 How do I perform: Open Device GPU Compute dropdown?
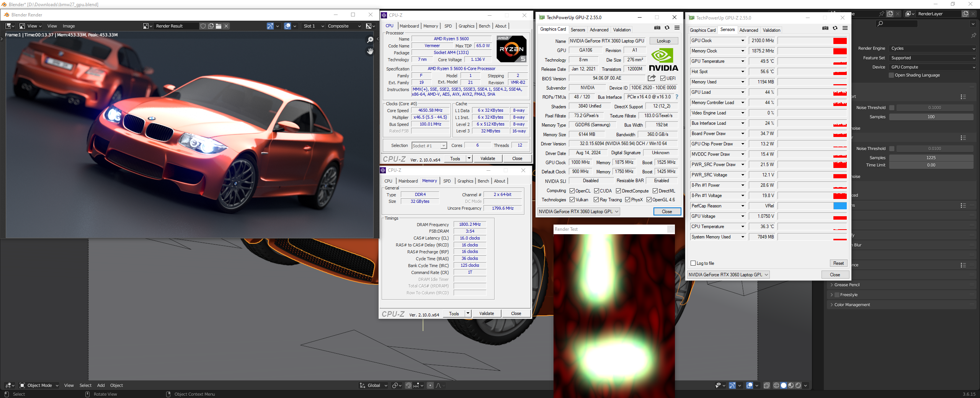(933, 67)
